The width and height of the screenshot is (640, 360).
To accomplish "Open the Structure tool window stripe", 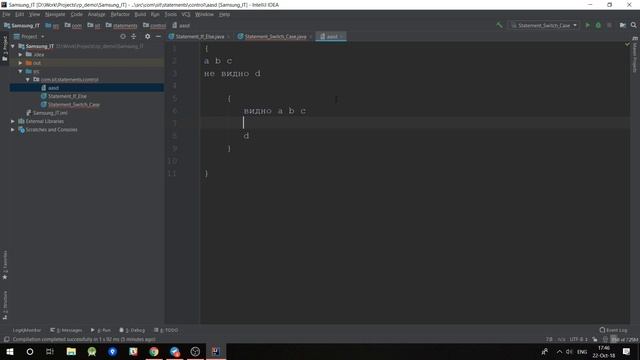I will [x=5, y=305].
